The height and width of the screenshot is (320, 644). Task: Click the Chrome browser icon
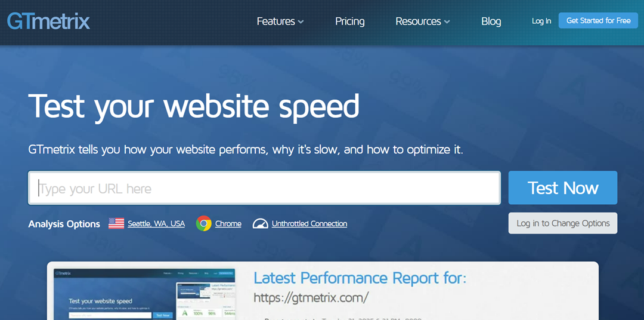click(204, 223)
